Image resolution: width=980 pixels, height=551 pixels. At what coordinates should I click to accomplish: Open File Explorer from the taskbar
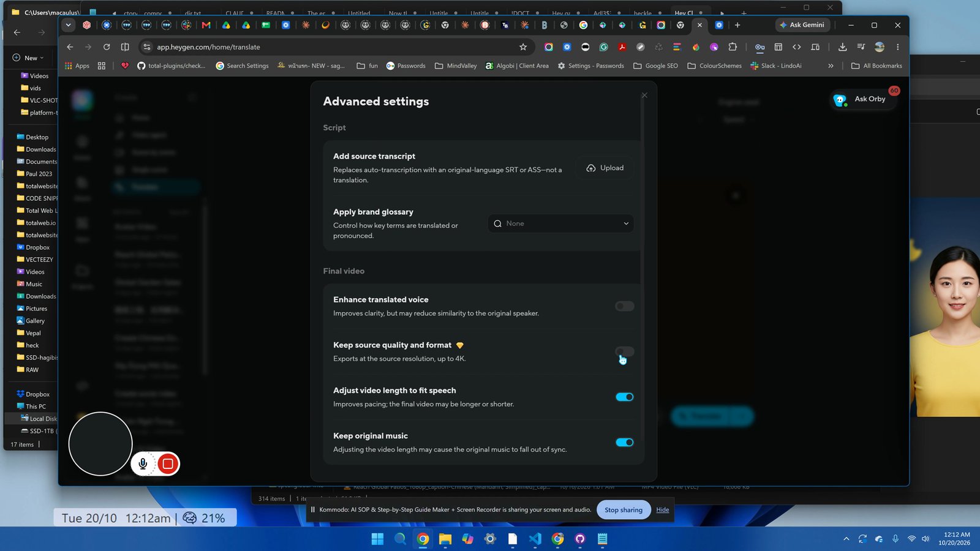point(445,539)
